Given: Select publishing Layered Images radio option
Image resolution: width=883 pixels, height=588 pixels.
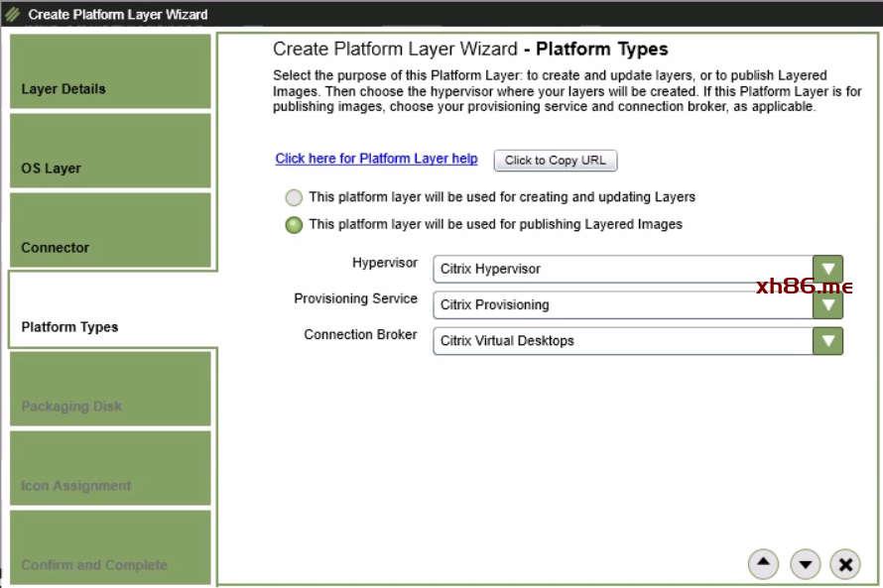Looking at the screenshot, I should [x=294, y=225].
